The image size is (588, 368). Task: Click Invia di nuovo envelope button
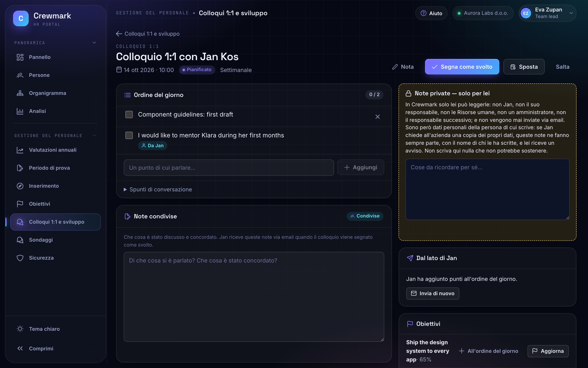(x=432, y=293)
